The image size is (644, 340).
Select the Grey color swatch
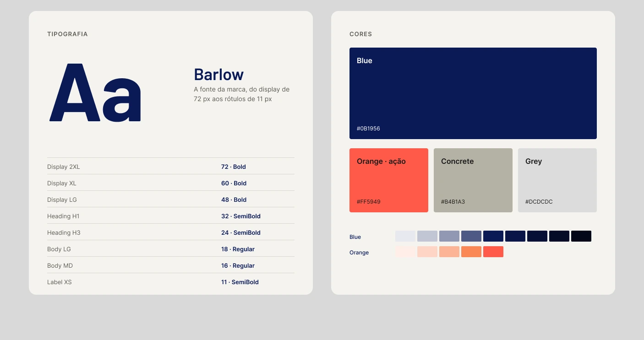(x=557, y=180)
